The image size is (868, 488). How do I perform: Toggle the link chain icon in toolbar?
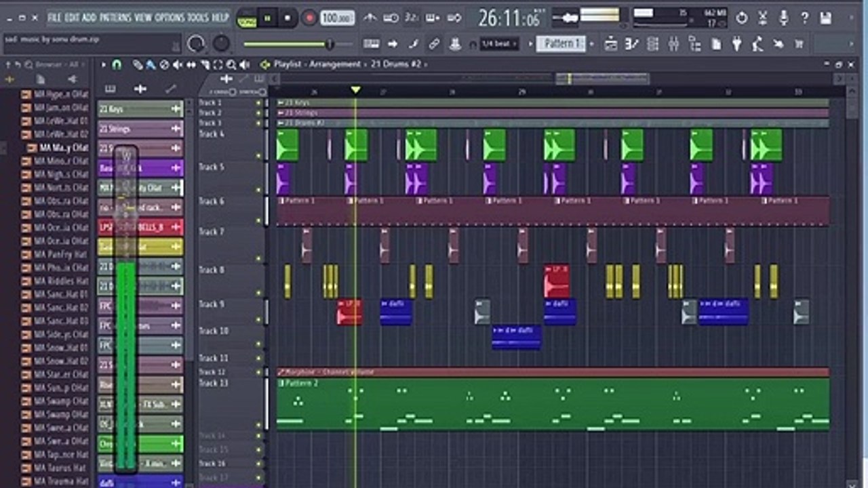[x=434, y=44]
